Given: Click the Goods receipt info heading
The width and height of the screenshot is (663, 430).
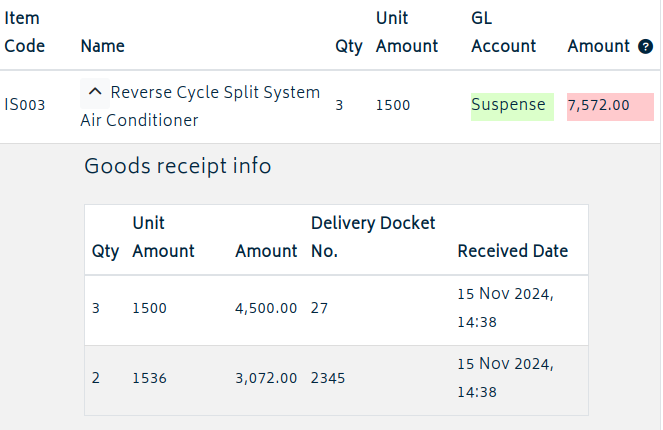Looking at the screenshot, I should point(178,166).
